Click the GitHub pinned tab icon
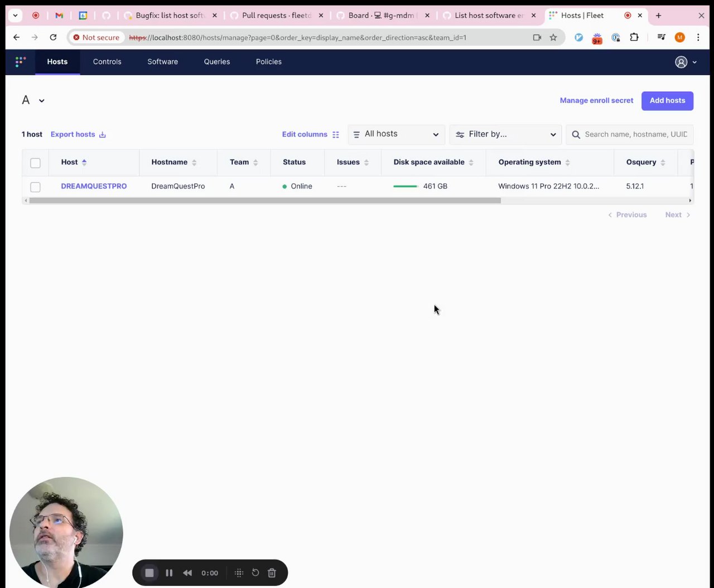This screenshot has width=714, height=588. 106,16
